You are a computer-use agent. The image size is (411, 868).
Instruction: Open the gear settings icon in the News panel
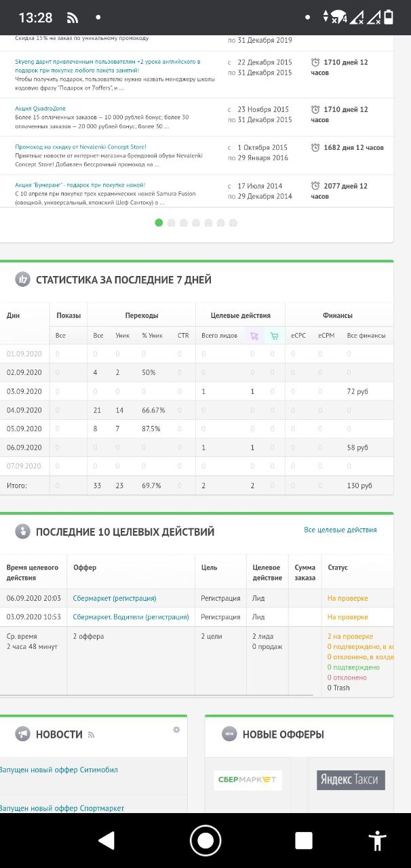click(176, 730)
